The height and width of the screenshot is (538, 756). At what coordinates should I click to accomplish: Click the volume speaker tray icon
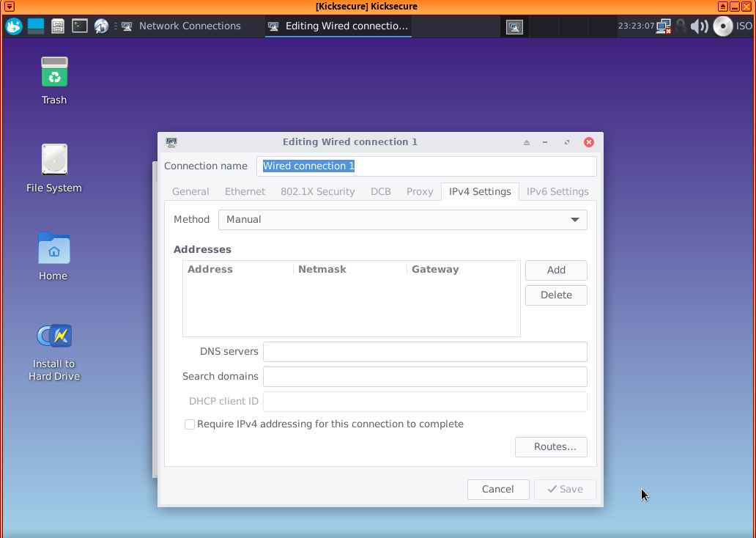click(700, 26)
